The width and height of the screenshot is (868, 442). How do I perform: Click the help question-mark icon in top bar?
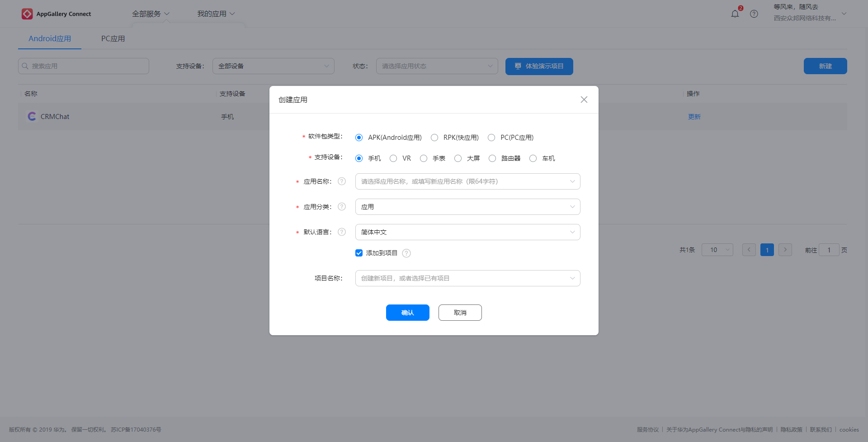754,14
